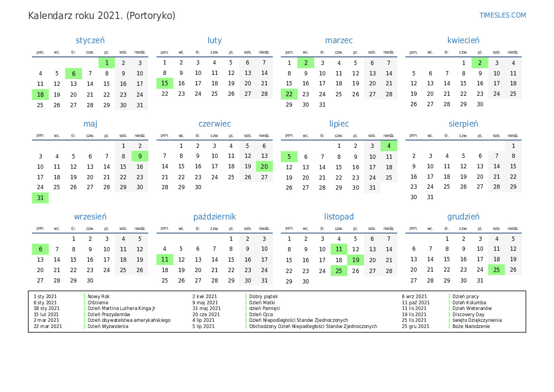554x392 pixels.
Task: Click legend date '20 cze 2021'
Action: coord(206,314)
